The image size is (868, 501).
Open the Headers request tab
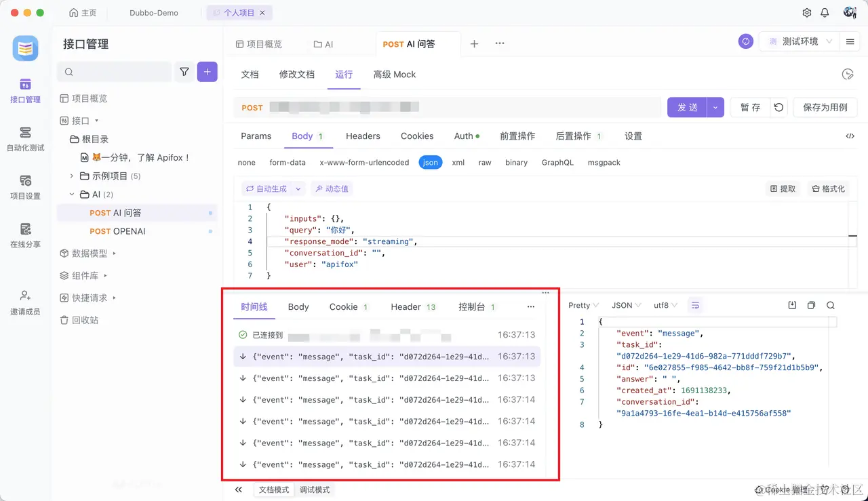pyautogui.click(x=363, y=136)
